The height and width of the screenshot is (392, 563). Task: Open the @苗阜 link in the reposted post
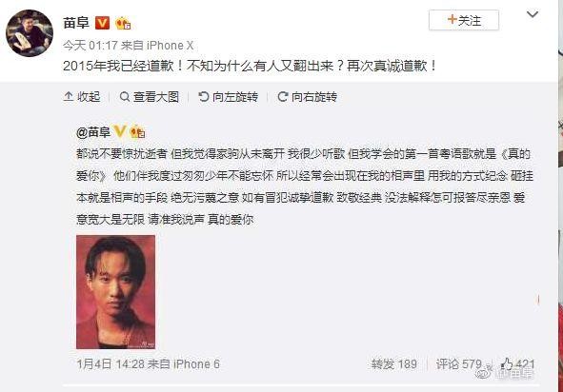click(x=93, y=132)
